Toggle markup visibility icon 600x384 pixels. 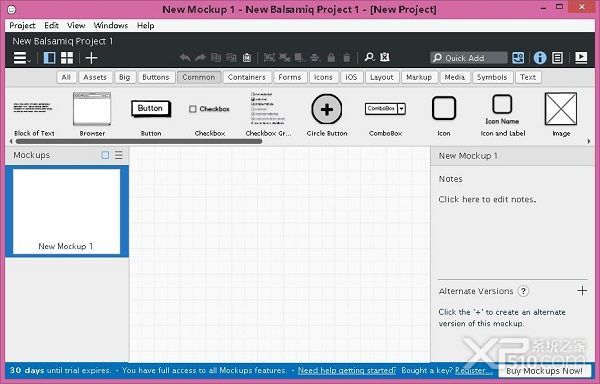(385, 57)
